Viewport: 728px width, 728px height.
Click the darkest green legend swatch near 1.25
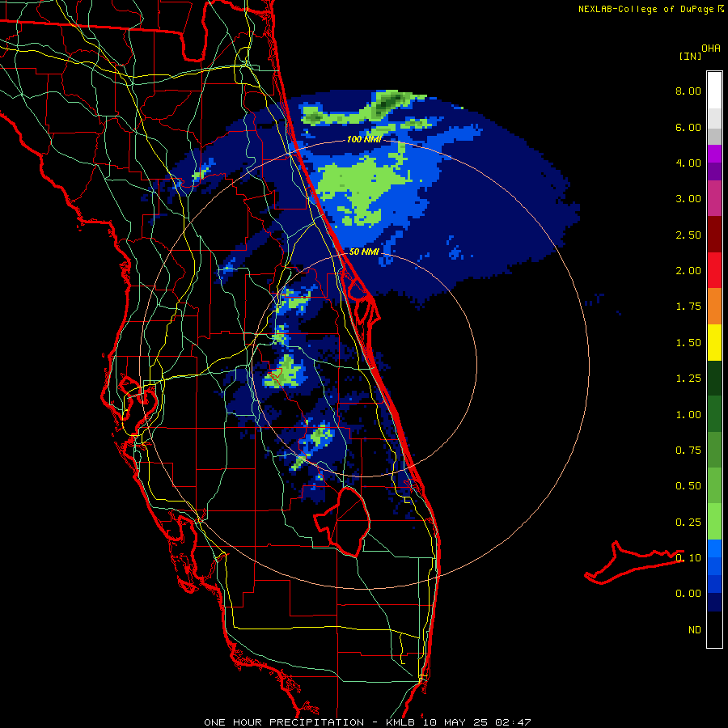[714, 379]
